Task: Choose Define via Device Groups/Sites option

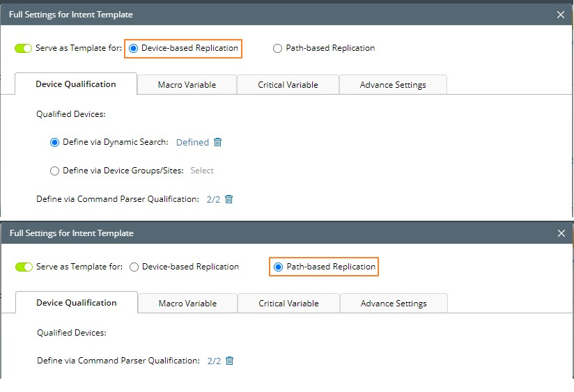Action: (x=55, y=171)
